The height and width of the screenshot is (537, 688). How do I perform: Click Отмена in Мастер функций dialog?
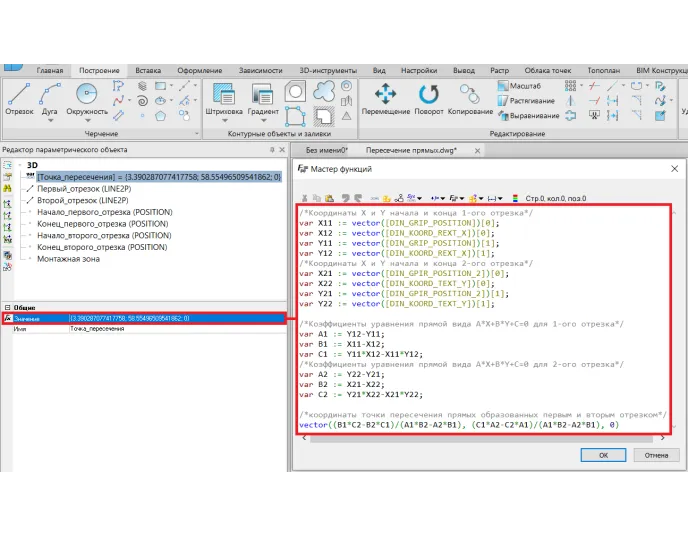coord(656,455)
